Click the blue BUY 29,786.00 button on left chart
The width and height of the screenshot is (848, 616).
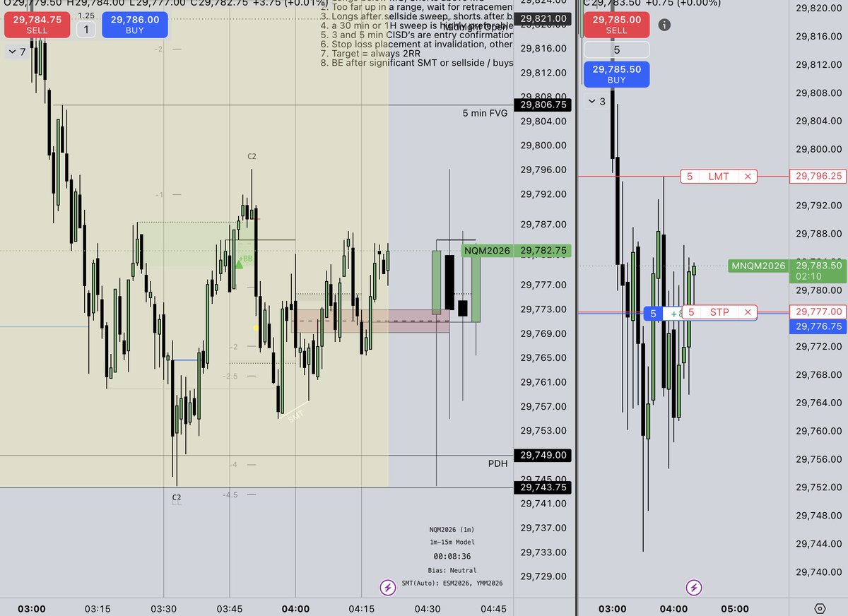tap(135, 25)
